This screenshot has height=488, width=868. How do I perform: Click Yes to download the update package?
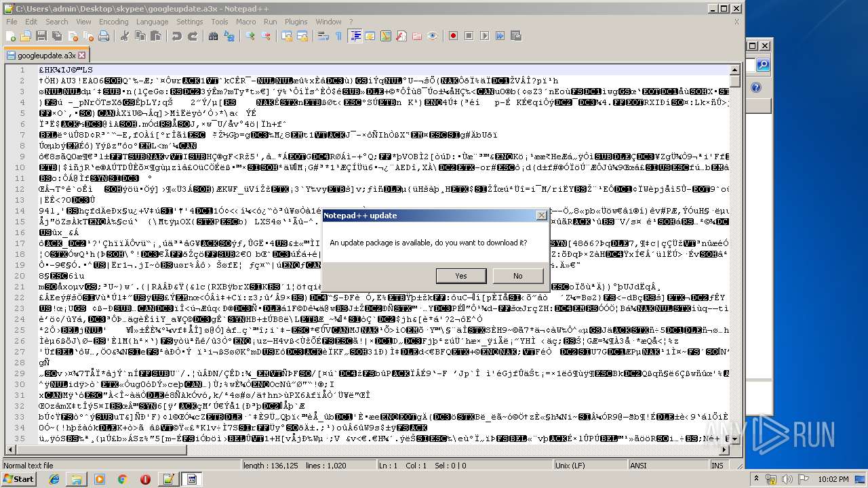pyautogui.click(x=461, y=276)
